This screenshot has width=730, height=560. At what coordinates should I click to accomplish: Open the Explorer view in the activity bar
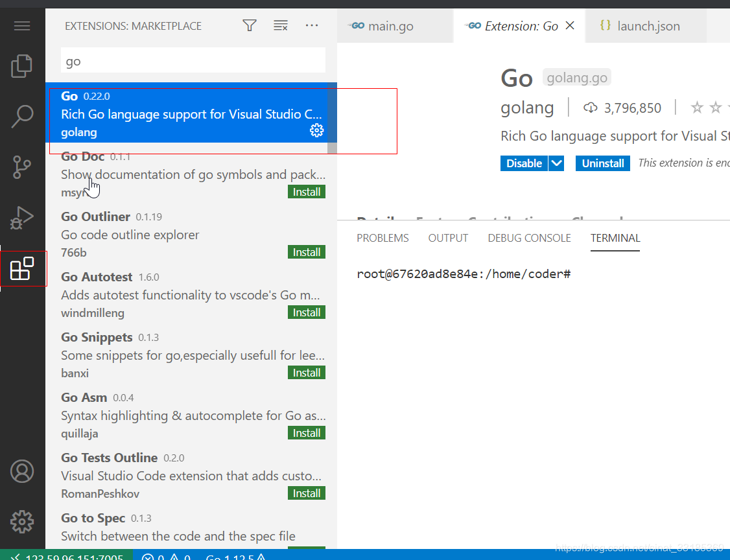(22, 66)
